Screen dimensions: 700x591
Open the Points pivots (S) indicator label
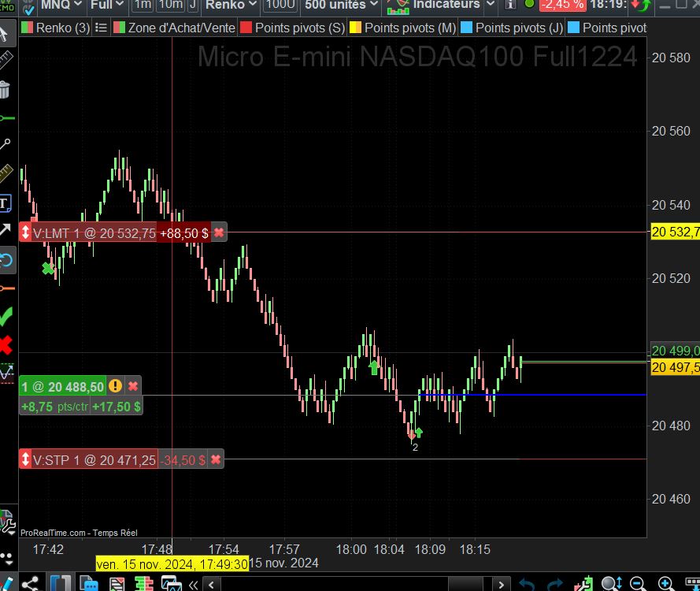(300, 28)
